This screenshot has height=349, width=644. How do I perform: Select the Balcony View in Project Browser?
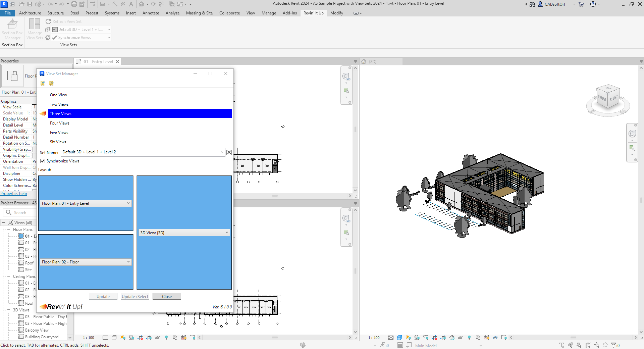click(x=37, y=330)
